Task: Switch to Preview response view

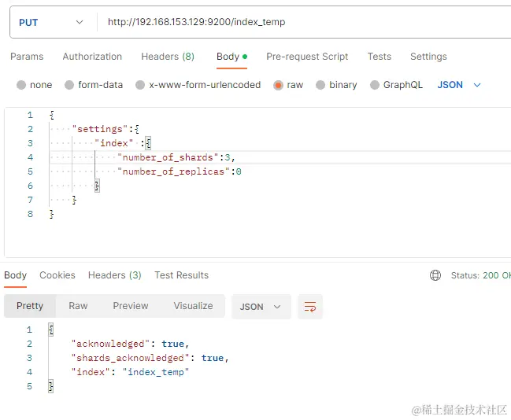Action: coord(131,306)
